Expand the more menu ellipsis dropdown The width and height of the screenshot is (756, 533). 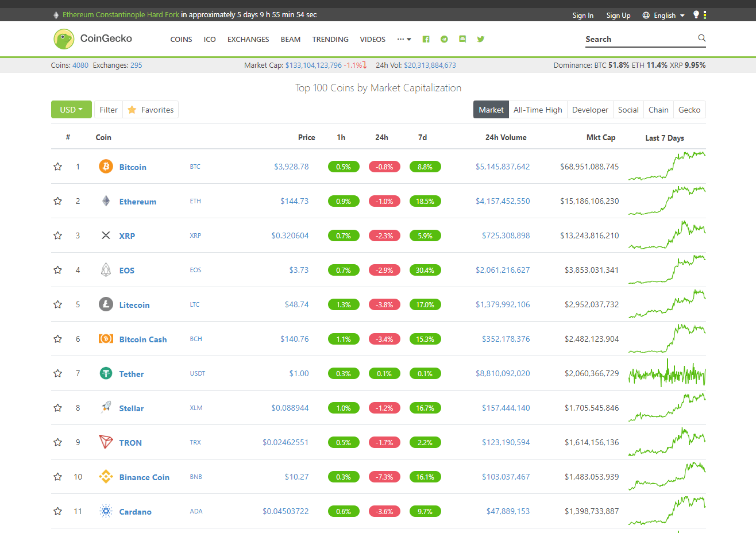[404, 39]
